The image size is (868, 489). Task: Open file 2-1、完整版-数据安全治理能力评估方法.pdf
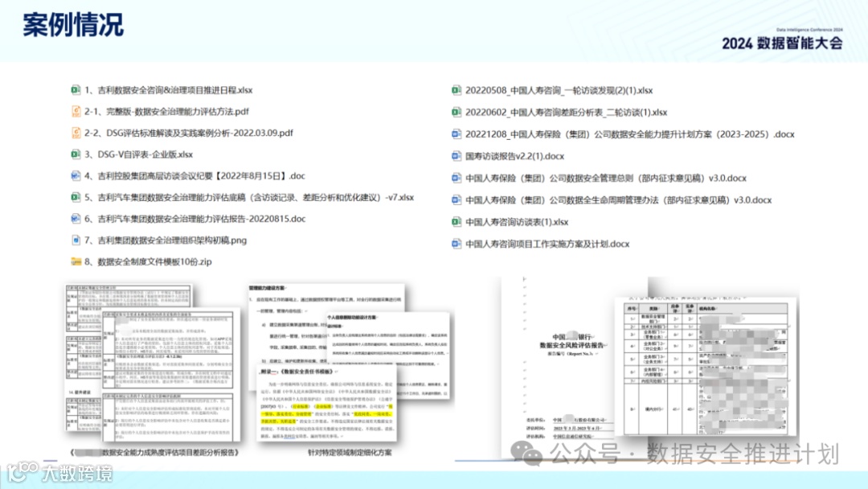point(166,111)
